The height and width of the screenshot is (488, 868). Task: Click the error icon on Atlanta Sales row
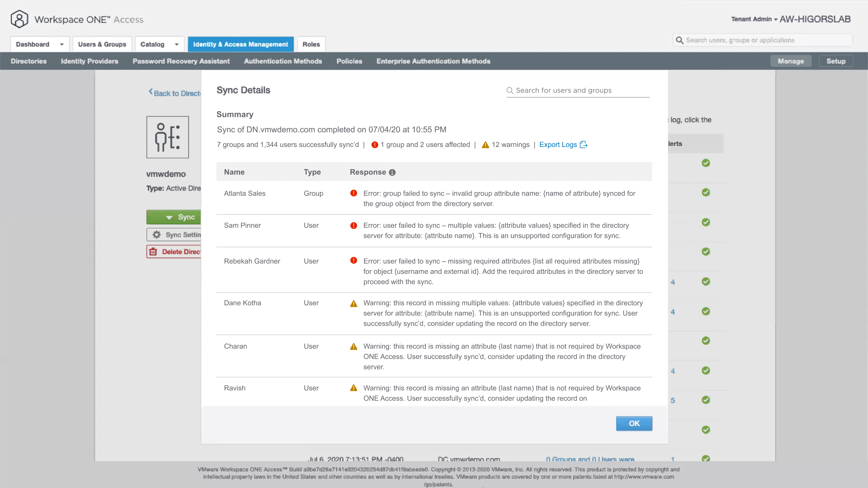[353, 193]
